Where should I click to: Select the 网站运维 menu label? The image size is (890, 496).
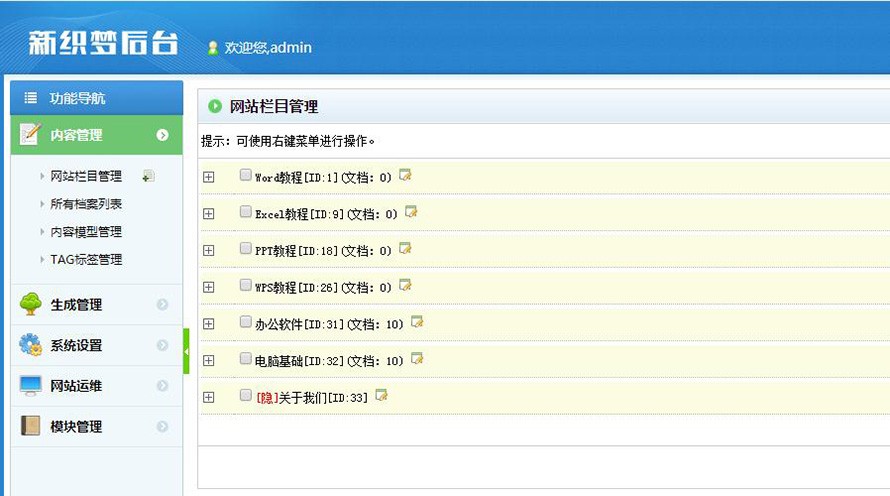coord(76,386)
